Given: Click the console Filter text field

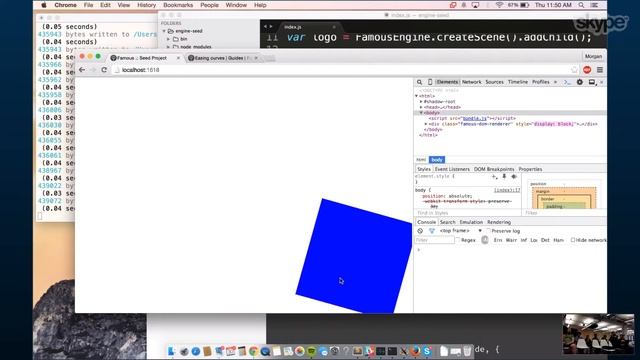Looking at the screenshot, I should tap(434, 240).
